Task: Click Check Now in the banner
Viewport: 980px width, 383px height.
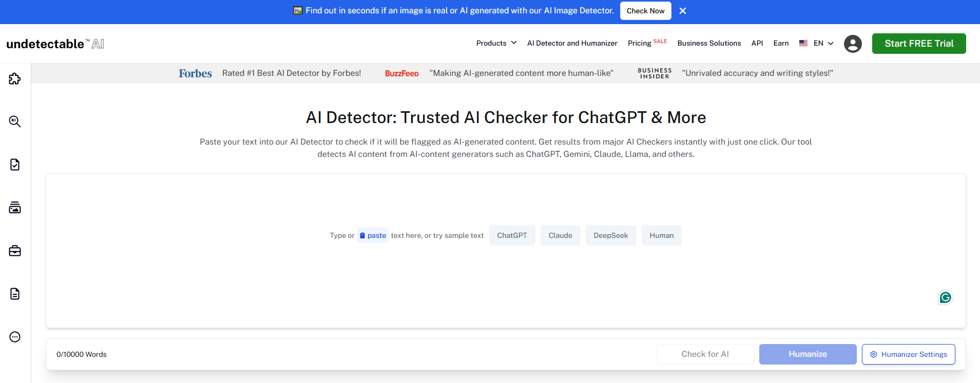Action: (x=645, y=11)
